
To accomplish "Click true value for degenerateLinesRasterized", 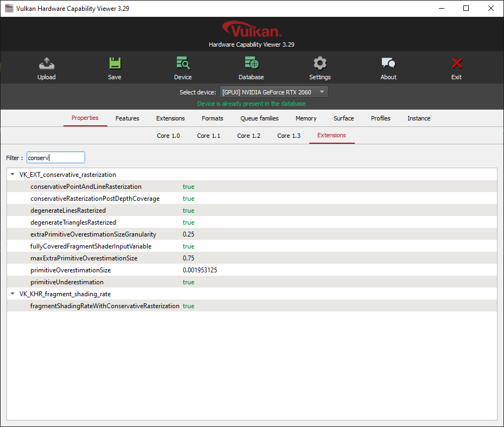I will click(188, 211).
